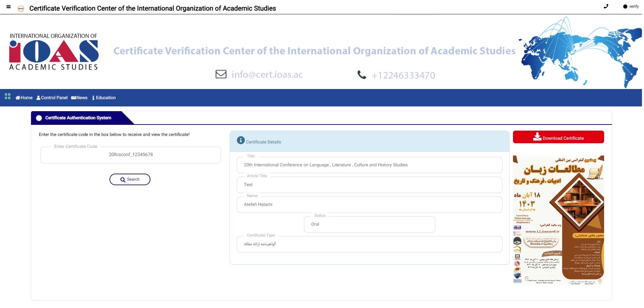The image size is (644, 308).
Task: Click the phone number +12246333470
Action: click(403, 75)
